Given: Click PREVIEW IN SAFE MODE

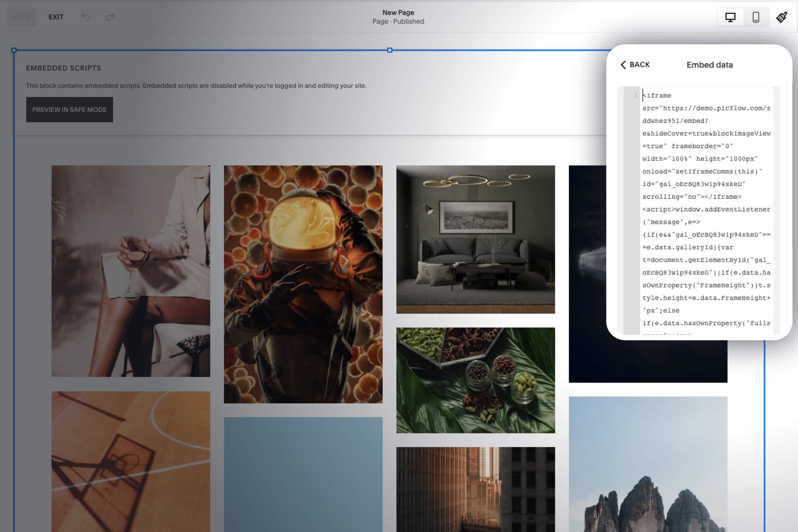Looking at the screenshot, I should 69,109.
